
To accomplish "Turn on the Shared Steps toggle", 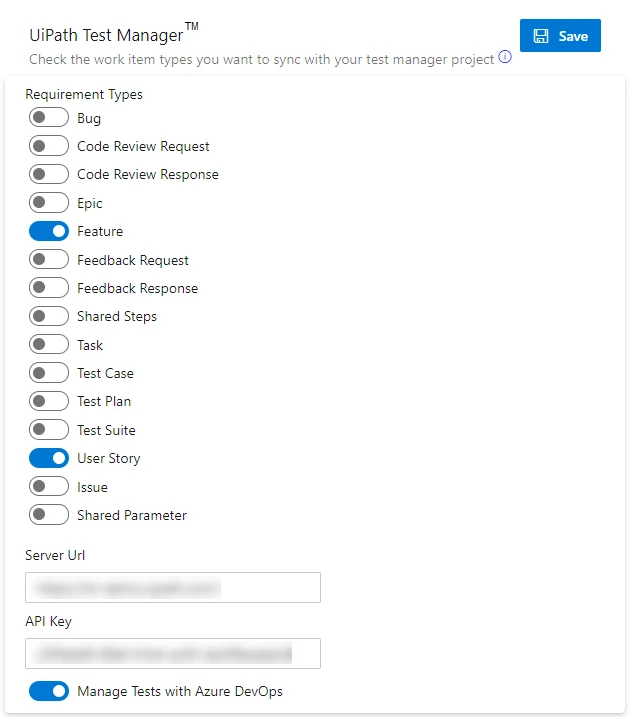I will (49, 316).
